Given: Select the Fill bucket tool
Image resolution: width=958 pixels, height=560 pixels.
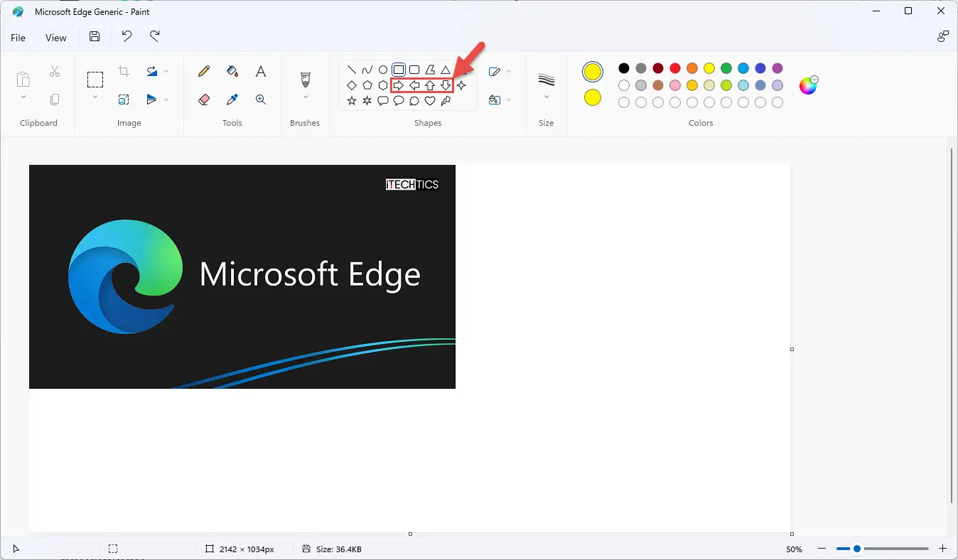Looking at the screenshot, I should [x=232, y=71].
